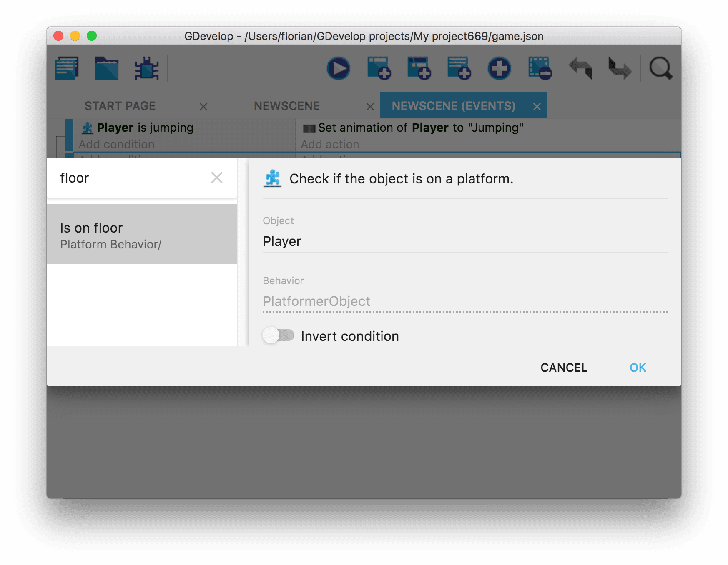Viewport: 728px width, 565px height.
Task: Toggle the Invert condition switch
Action: 279,335
